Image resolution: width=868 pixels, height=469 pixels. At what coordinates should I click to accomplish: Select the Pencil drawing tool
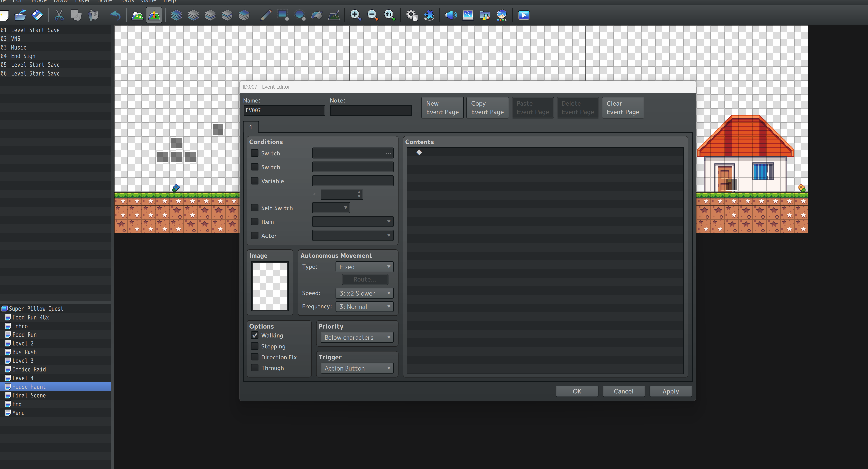[x=266, y=15]
